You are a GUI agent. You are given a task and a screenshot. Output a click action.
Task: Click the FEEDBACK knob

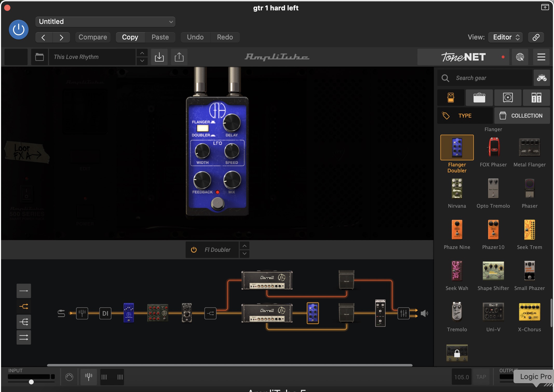tap(202, 180)
